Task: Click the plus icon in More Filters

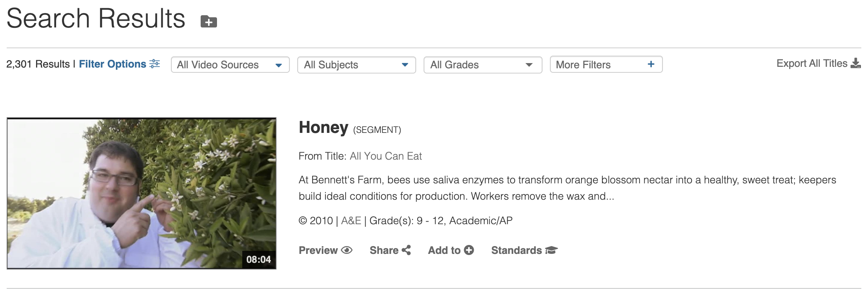Action: (x=651, y=64)
